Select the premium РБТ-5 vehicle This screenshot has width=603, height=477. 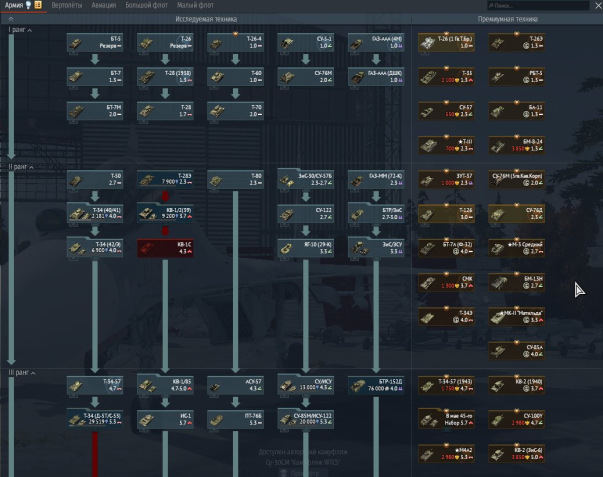coord(516,76)
